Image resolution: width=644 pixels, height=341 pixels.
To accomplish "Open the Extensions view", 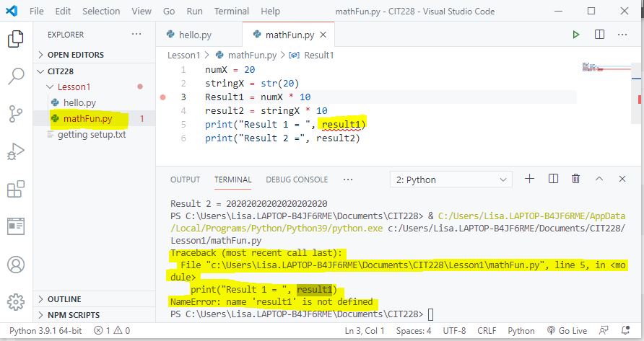I will (x=16, y=189).
